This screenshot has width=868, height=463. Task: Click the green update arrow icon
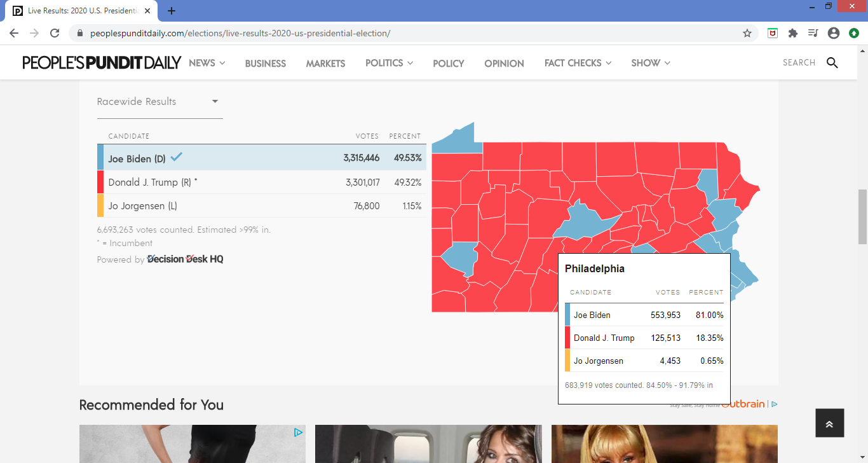tap(854, 33)
